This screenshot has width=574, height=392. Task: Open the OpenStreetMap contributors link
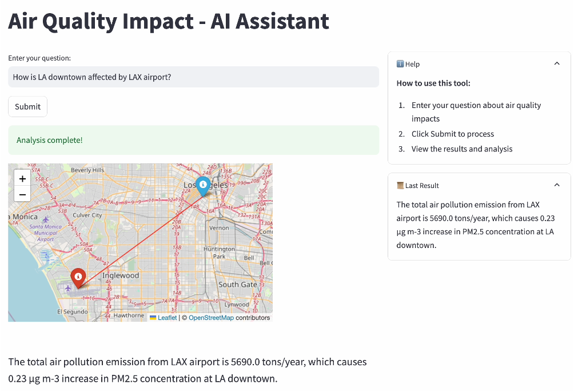pyautogui.click(x=211, y=318)
